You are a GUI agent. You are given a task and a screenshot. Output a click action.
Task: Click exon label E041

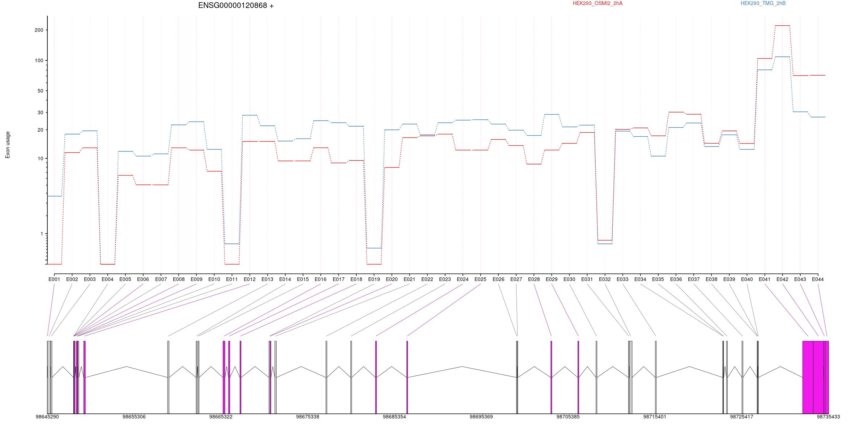765,279
